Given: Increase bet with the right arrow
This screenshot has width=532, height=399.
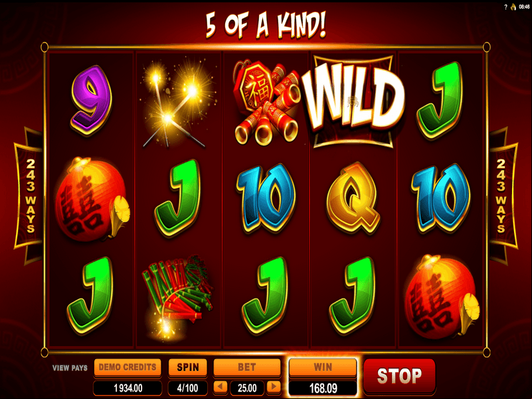Looking at the screenshot, I should (274, 386).
